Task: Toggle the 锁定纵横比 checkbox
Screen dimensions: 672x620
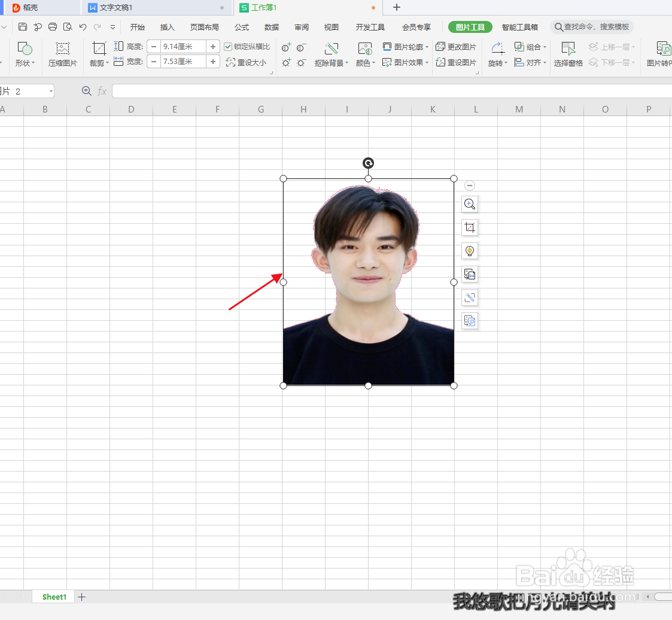Action: point(228,47)
